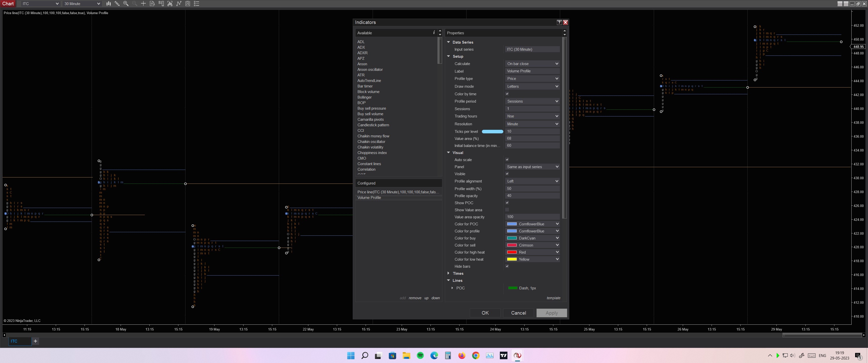Click the zoom in magnifier icon

coord(126,4)
